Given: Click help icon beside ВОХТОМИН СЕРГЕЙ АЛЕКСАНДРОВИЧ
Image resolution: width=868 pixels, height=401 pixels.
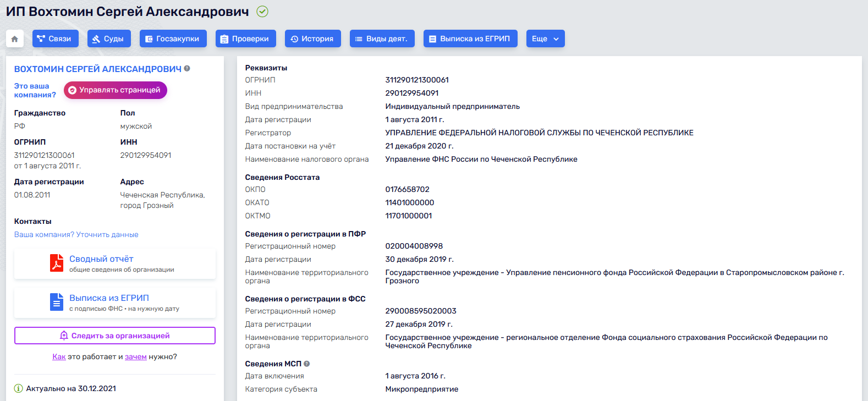Looking at the screenshot, I should (x=187, y=69).
